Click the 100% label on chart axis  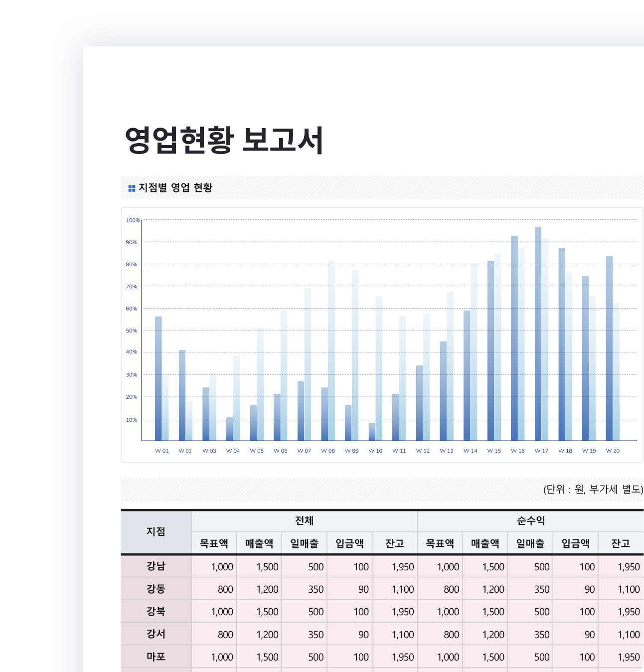click(x=133, y=220)
